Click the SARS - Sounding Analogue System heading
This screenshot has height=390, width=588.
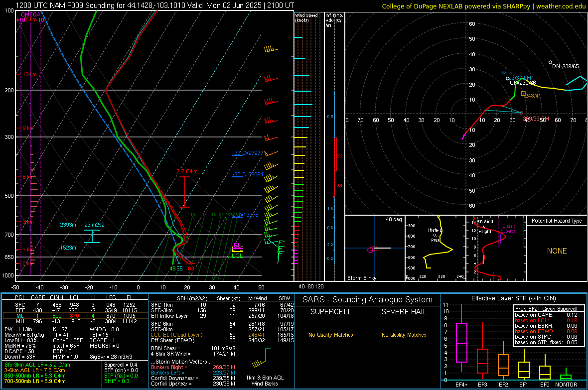pyautogui.click(x=368, y=300)
